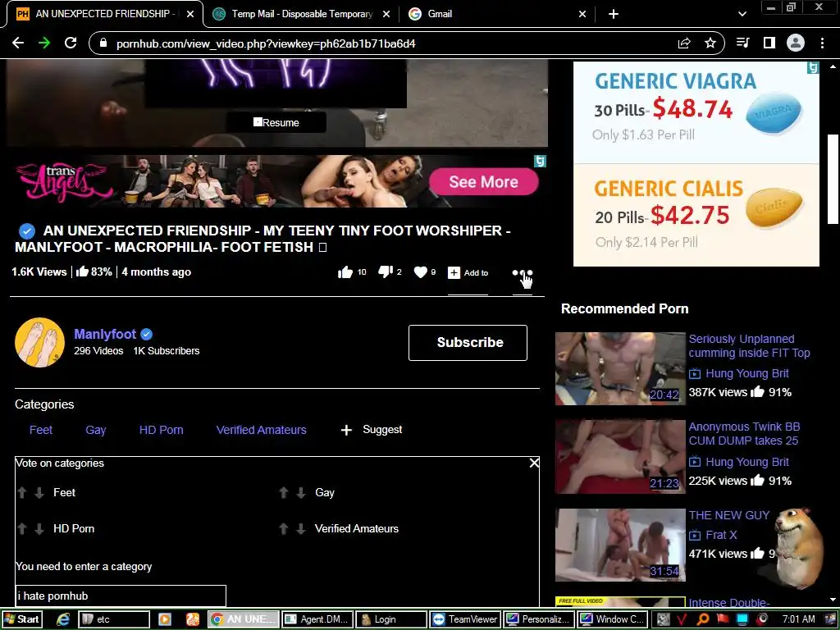
Task: Open the Personaliz... taskbar window
Action: [x=539, y=619]
